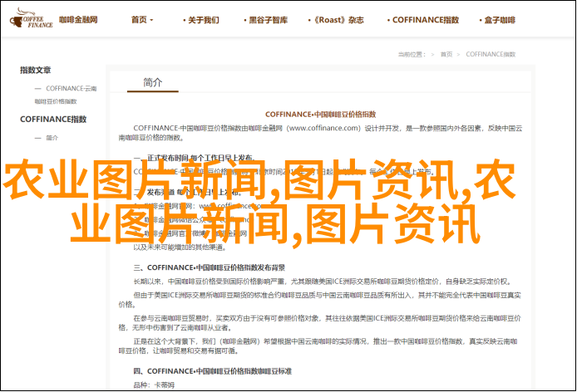
Task: Open 关于我们 in the navigation bar
Action: (x=201, y=20)
